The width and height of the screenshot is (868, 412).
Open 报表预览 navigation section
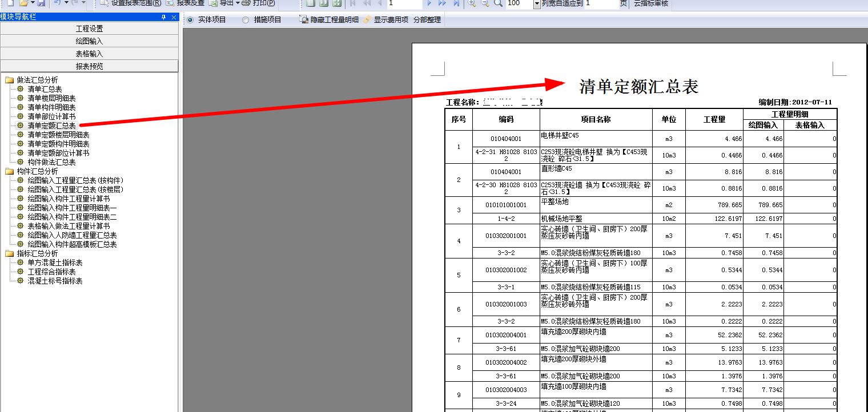89,66
